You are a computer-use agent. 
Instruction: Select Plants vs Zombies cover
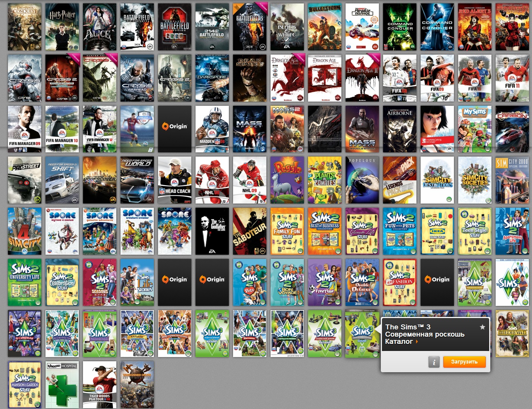point(325,180)
